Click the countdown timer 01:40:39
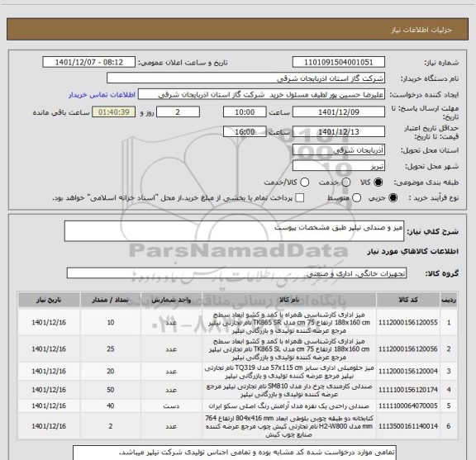This screenshot has height=460, width=476. (114, 112)
